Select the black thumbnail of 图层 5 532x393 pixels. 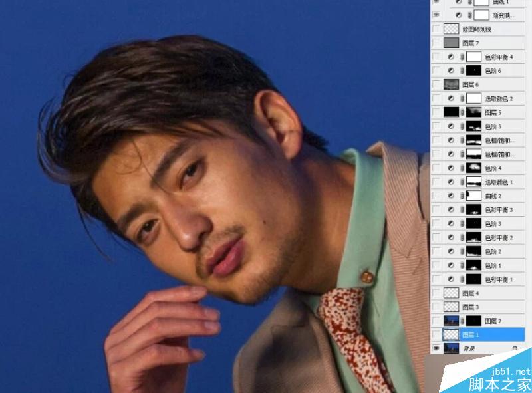point(451,112)
